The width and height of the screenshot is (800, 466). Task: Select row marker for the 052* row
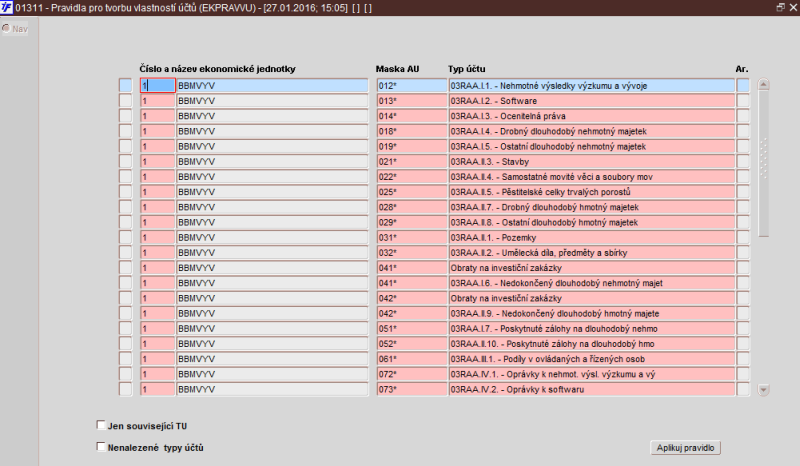click(125, 344)
